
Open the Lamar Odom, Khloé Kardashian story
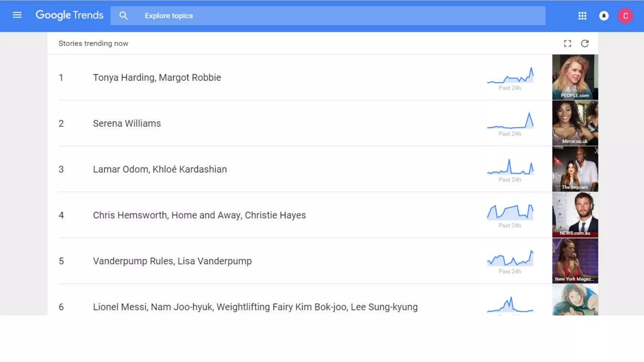(x=160, y=169)
